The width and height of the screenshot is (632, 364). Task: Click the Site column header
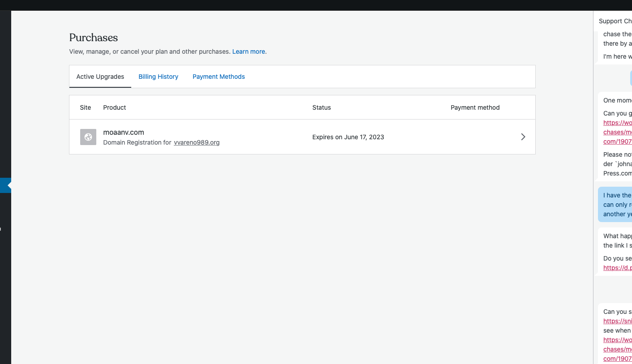85,107
